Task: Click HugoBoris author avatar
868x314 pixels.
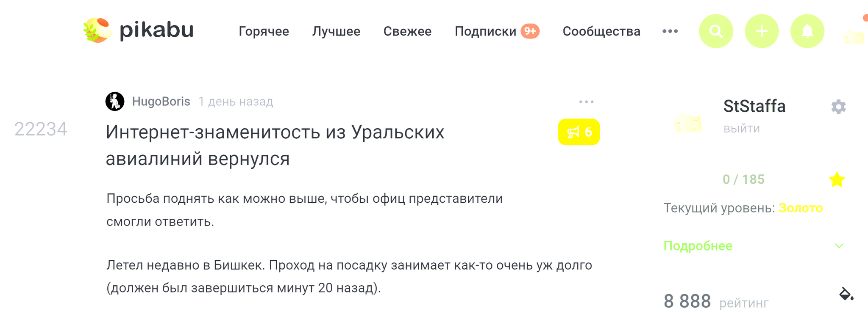Action: [x=115, y=102]
